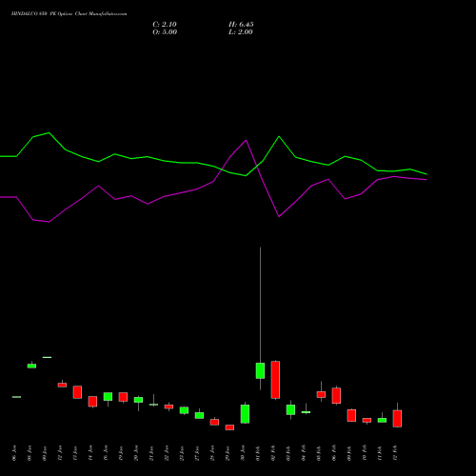Select the red candle above 09 Feb
The image size is (476, 476).
351,415
